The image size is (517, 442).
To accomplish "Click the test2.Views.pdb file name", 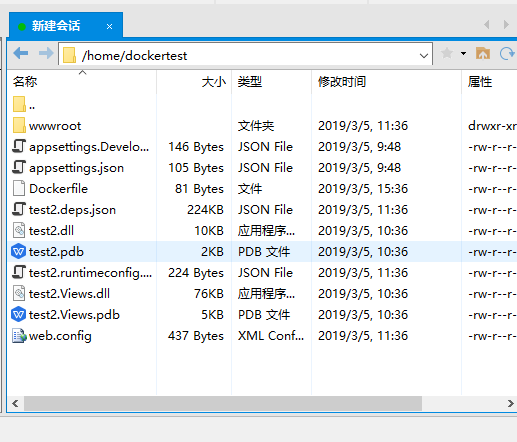I will [x=74, y=315].
